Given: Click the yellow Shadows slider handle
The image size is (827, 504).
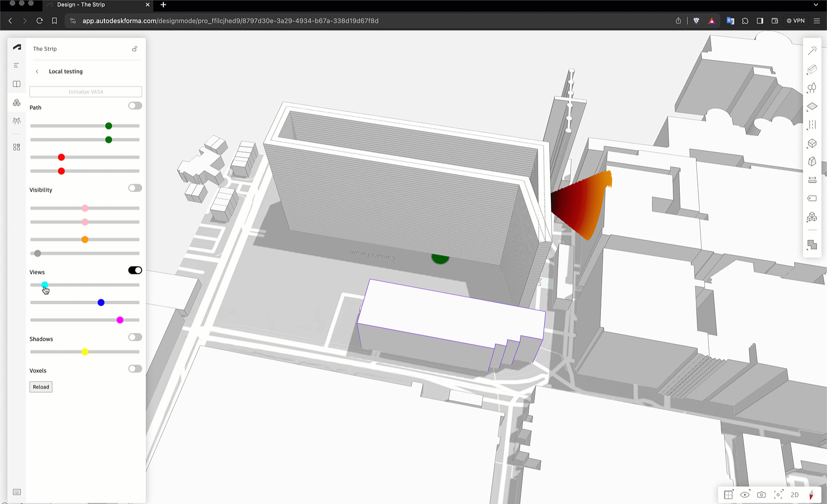Looking at the screenshot, I should [x=85, y=352].
